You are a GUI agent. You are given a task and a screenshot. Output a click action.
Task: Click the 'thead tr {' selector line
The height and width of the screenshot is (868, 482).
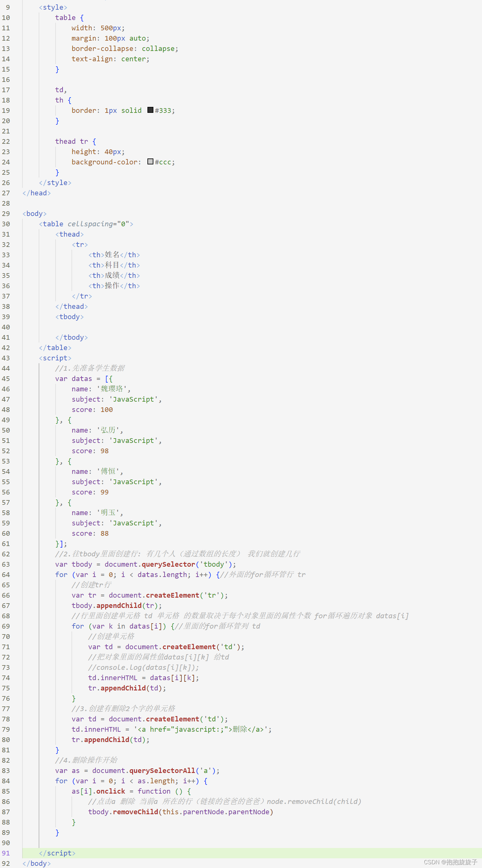76,141
